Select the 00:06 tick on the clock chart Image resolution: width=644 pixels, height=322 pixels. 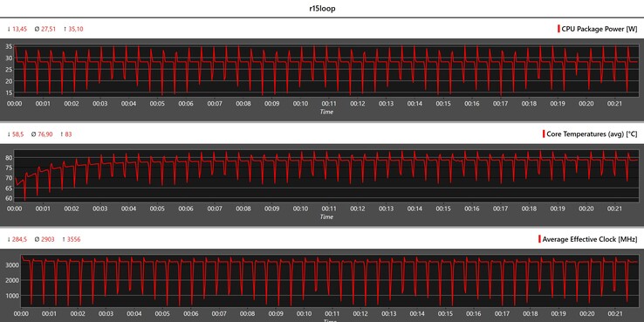(x=190, y=314)
